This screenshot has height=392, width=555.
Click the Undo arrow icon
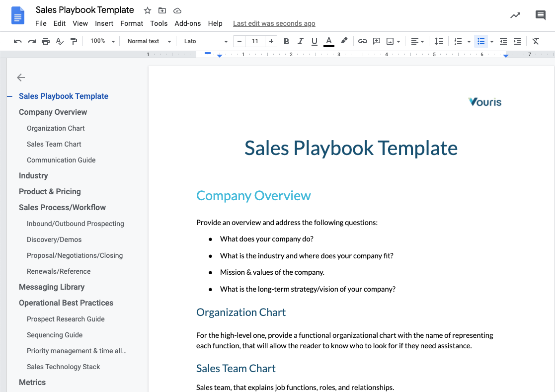pos(18,41)
